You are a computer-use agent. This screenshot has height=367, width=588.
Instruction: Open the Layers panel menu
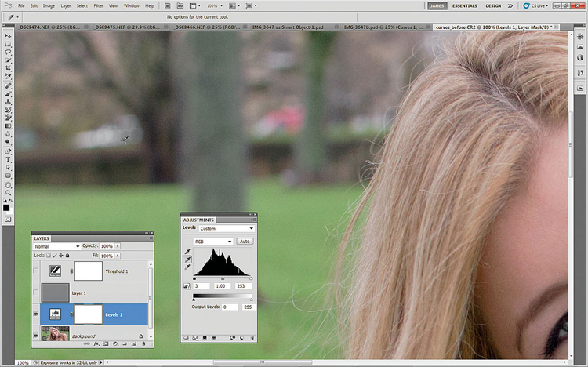pyautogui.click(x=150, y=238)
